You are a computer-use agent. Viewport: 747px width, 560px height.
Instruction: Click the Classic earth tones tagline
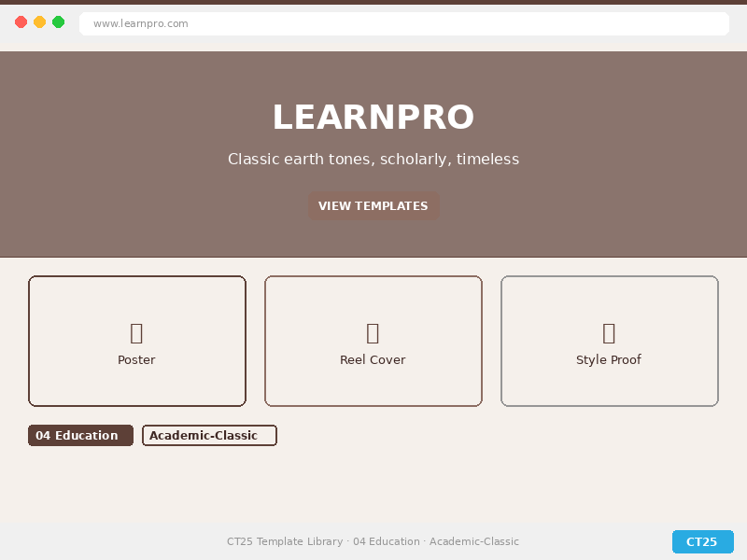coord(373,160)
